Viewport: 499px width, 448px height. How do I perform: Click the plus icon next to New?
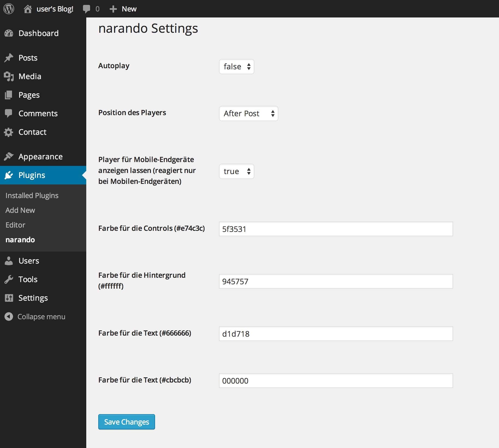click(113, 9)
